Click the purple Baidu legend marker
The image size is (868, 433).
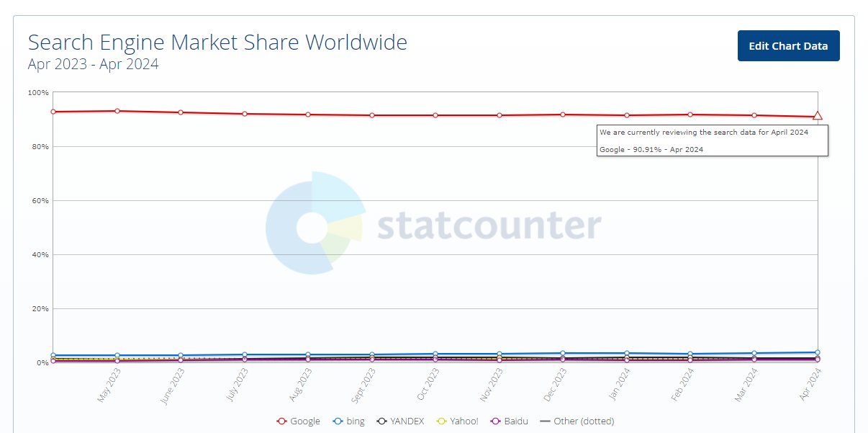click(x=494, y=421)
